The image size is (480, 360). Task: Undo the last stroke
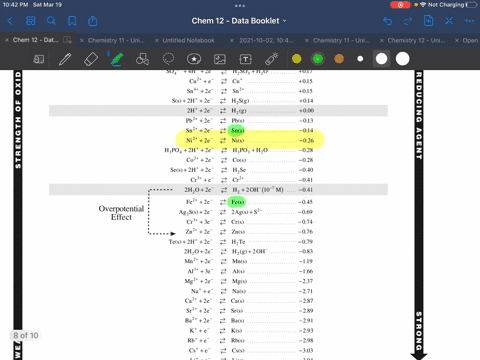pyautogui.click(x=387, y=21)
